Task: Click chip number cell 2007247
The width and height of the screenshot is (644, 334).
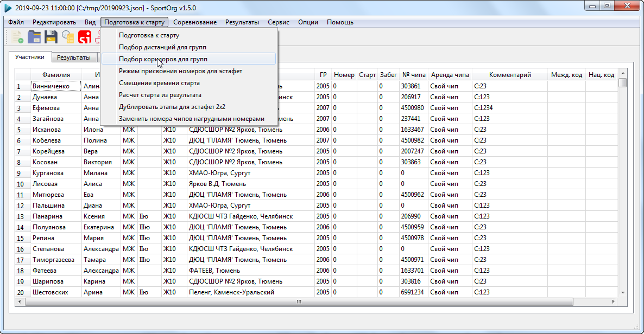Action: pos(414,151)
